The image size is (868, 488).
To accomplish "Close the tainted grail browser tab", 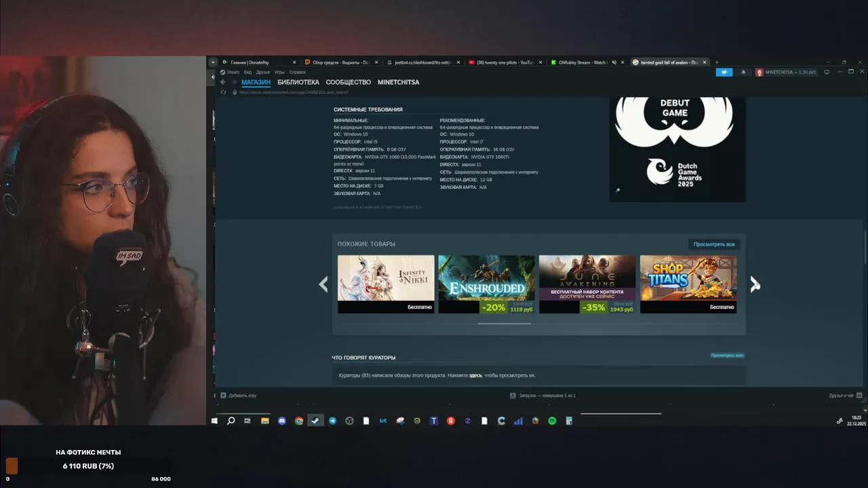I will point(705,62).
